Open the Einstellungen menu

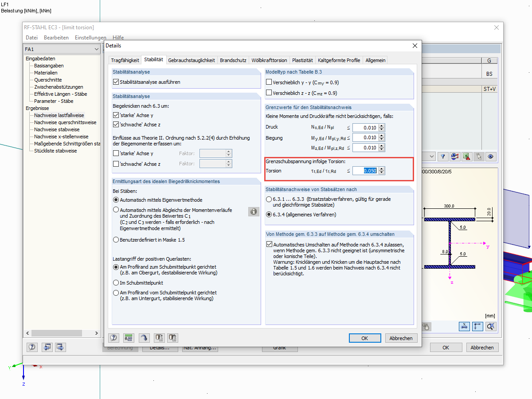pyautogui.click(x=90, y=38)
